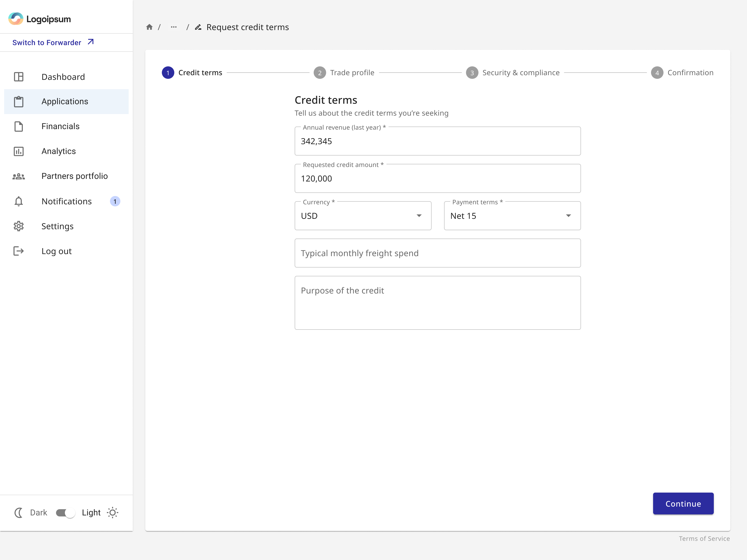Click the Security & compliance step label
The height and width of the screenshot is (560, 747).
(x=521, y=73)
